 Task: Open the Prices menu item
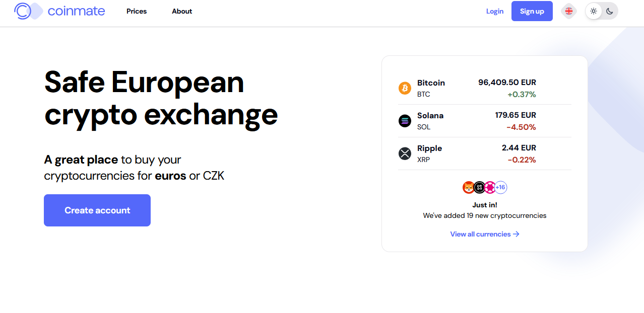[137, 11]
